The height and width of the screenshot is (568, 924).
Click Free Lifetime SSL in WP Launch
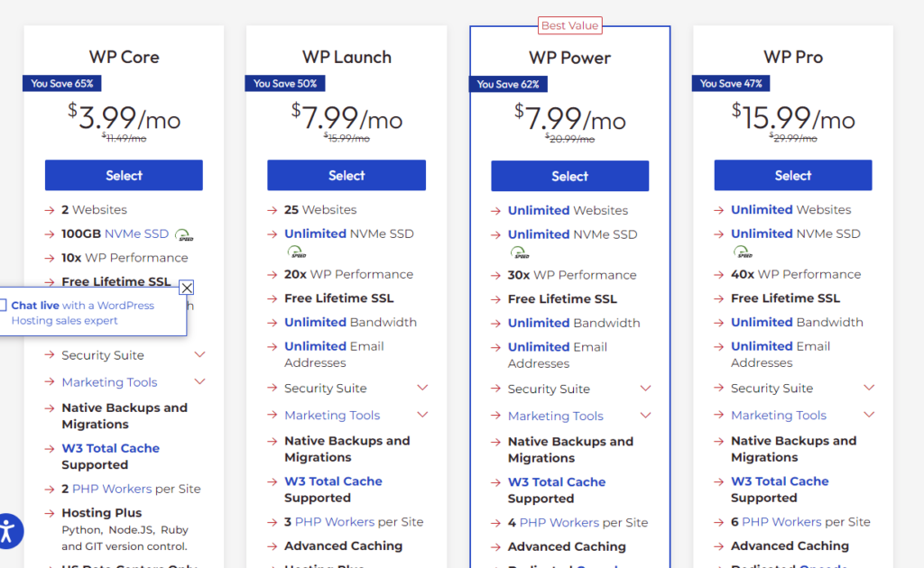pyautogui.click(x=339, y=298)
